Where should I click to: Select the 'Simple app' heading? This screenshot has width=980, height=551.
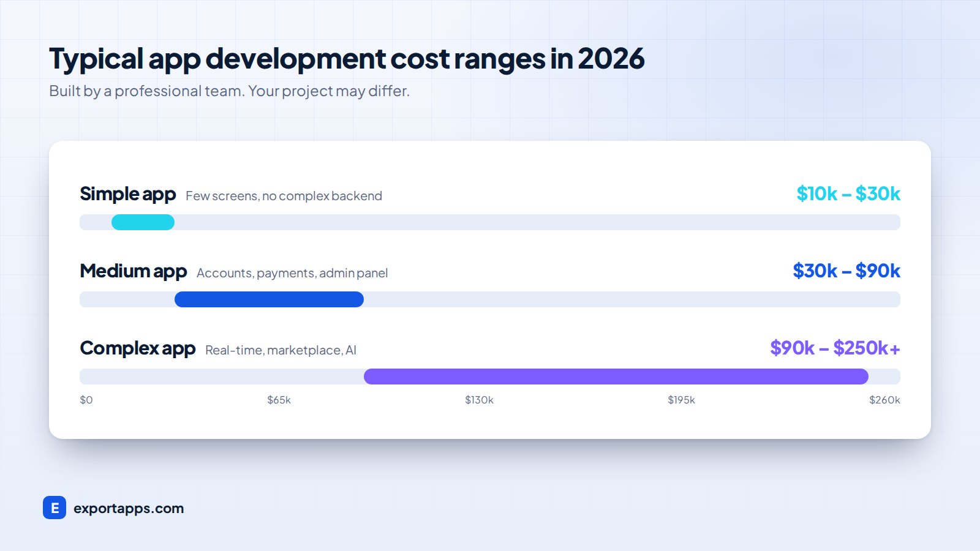(128, 194)
